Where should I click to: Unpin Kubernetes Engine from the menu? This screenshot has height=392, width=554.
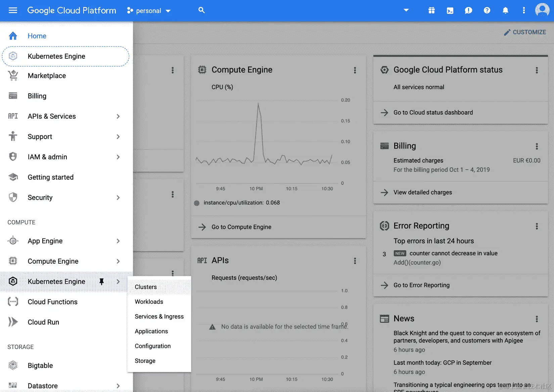click(102, 281)
